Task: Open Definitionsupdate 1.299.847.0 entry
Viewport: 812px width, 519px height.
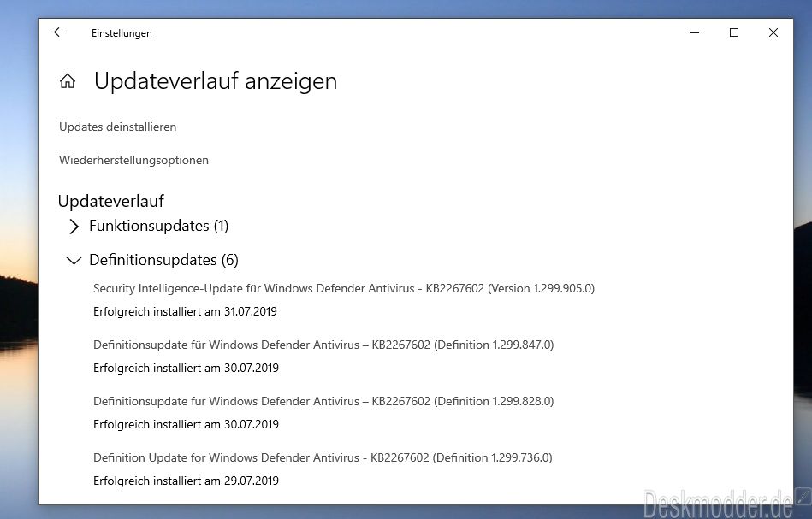Action: [323, 345]
